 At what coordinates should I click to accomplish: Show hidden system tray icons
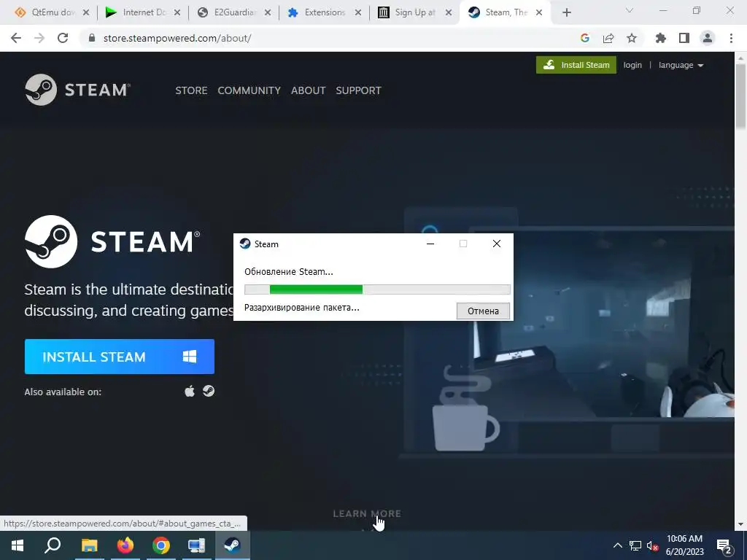(x=617, y=545)
